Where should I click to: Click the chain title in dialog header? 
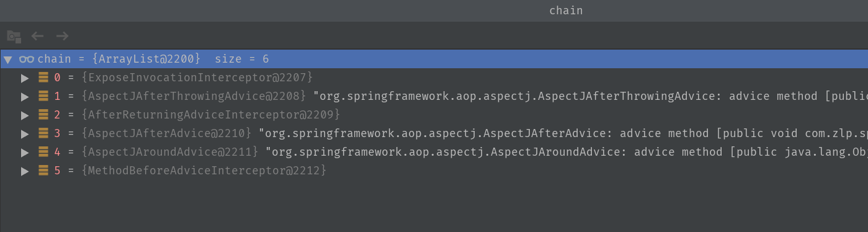(566, 11)
